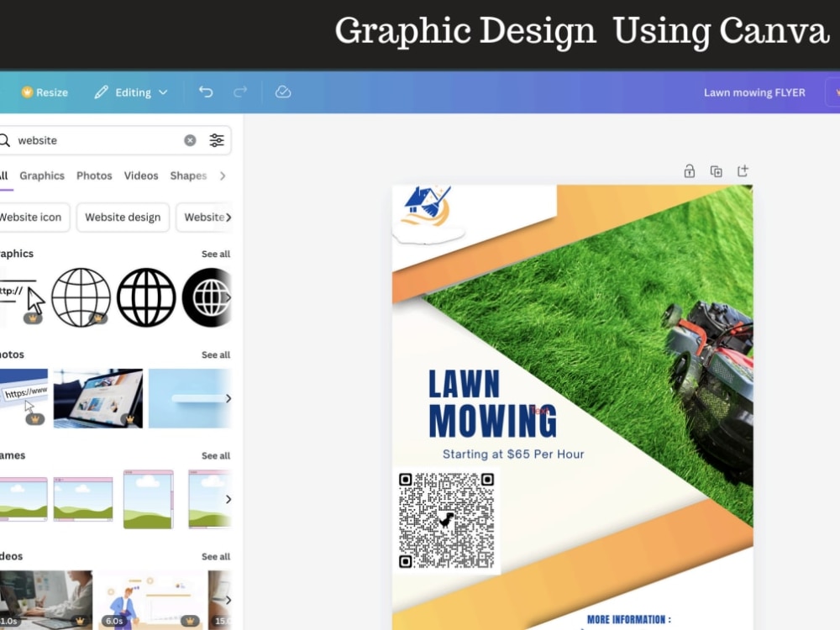The width and height of the screenshot is (840, 630).
Task: Add the https www browser photo
Action: click(24, 398)
